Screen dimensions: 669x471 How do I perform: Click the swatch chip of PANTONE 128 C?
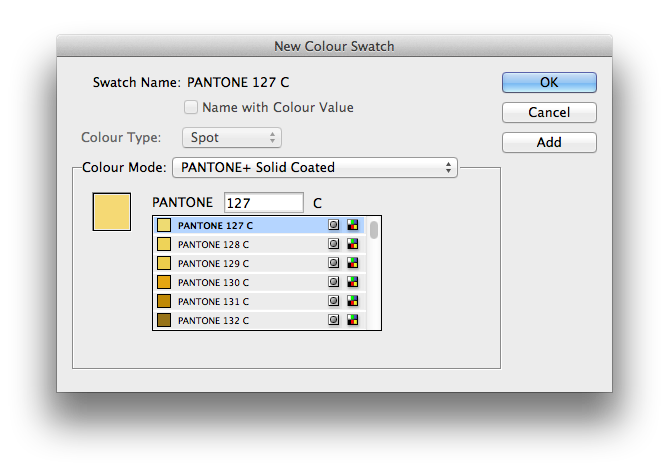pos(164,244)
